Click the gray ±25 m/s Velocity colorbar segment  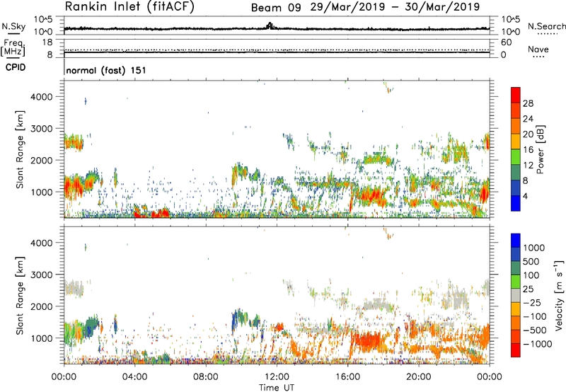pos(516,295)
